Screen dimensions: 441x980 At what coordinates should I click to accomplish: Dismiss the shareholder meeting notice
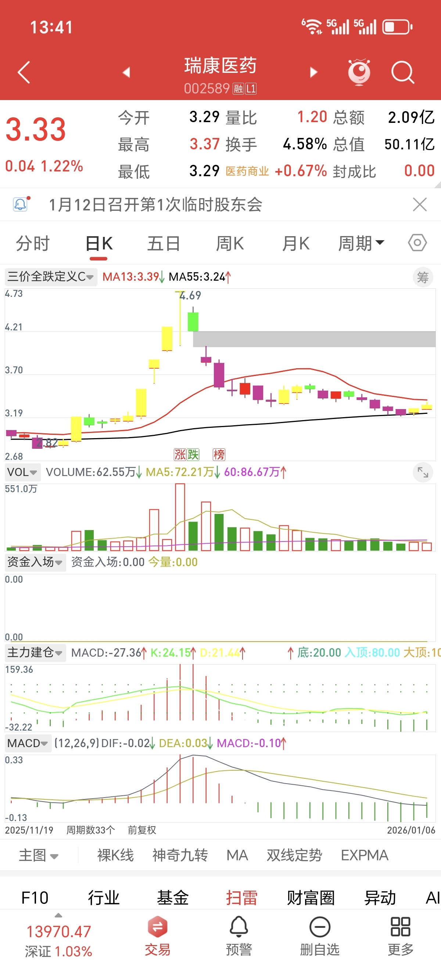click(420, 205)
